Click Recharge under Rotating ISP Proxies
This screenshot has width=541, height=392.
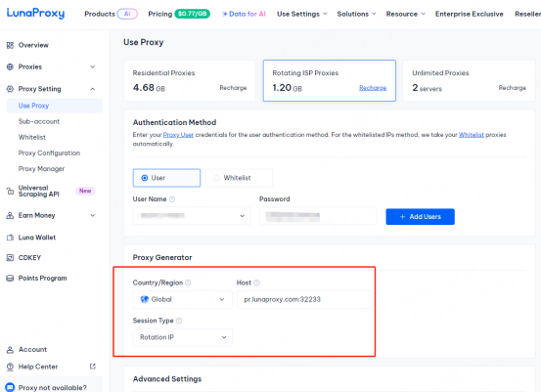tap(373, 88)
